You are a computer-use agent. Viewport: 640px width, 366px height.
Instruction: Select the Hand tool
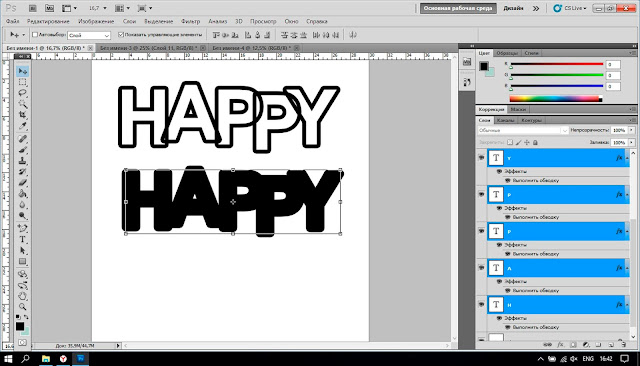(22, 296)
